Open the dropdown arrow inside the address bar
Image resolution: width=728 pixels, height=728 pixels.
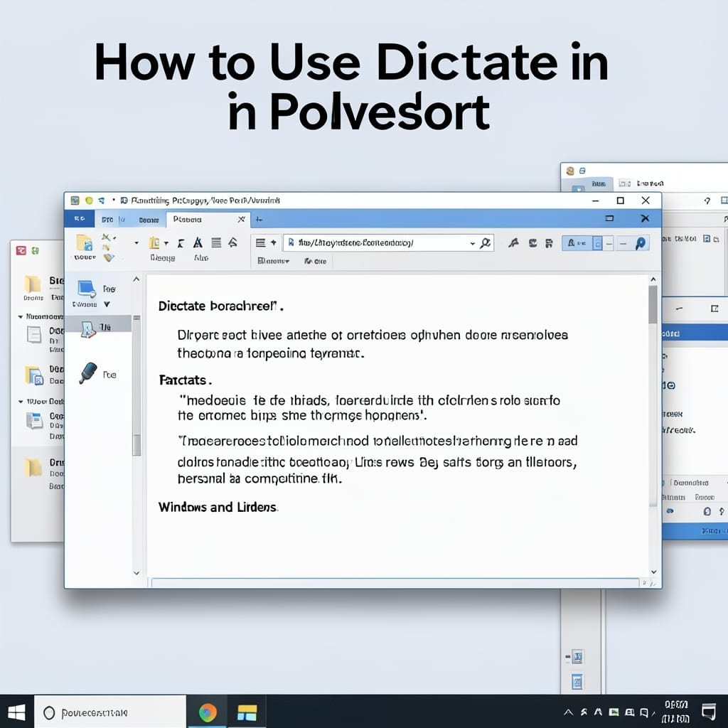click(472, 243)
